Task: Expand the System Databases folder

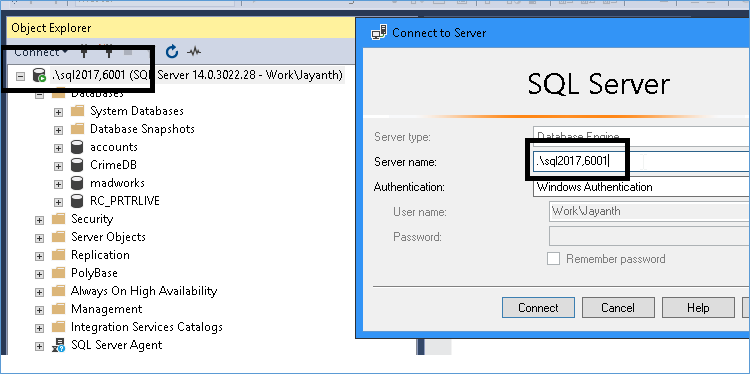Action: 58,112
